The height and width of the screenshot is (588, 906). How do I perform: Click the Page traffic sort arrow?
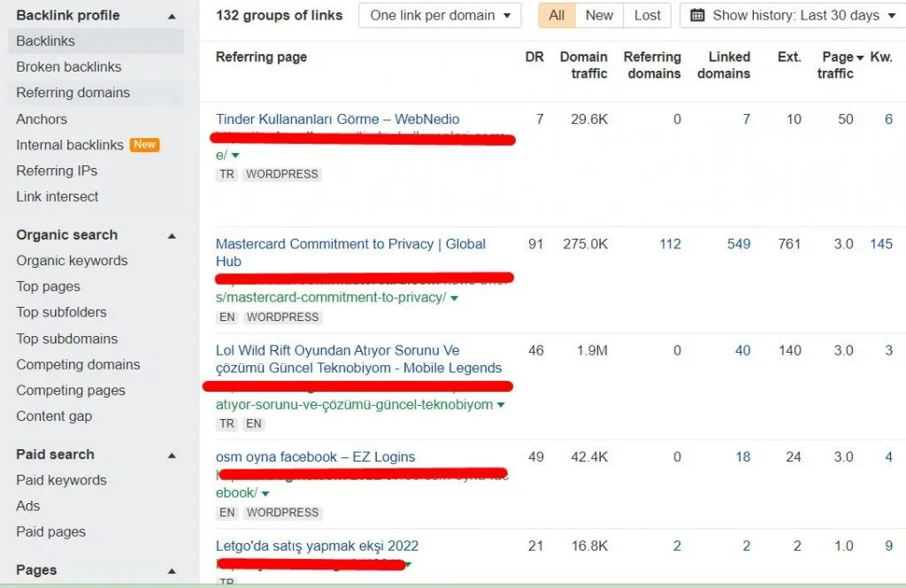pyautogui.click(x=860, y=57)
